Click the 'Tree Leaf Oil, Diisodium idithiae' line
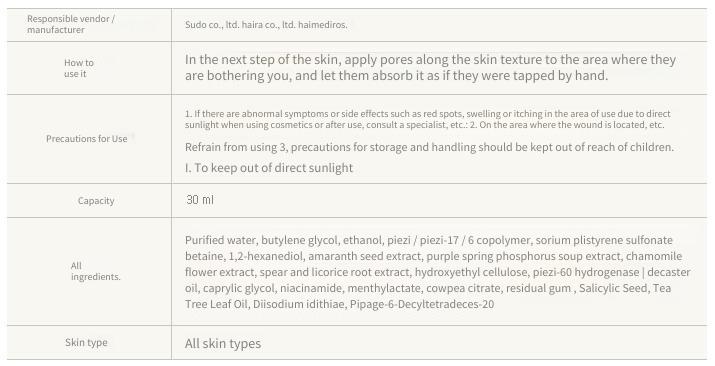This screenshot has width=715, height=366. click(x=339, y=304)
